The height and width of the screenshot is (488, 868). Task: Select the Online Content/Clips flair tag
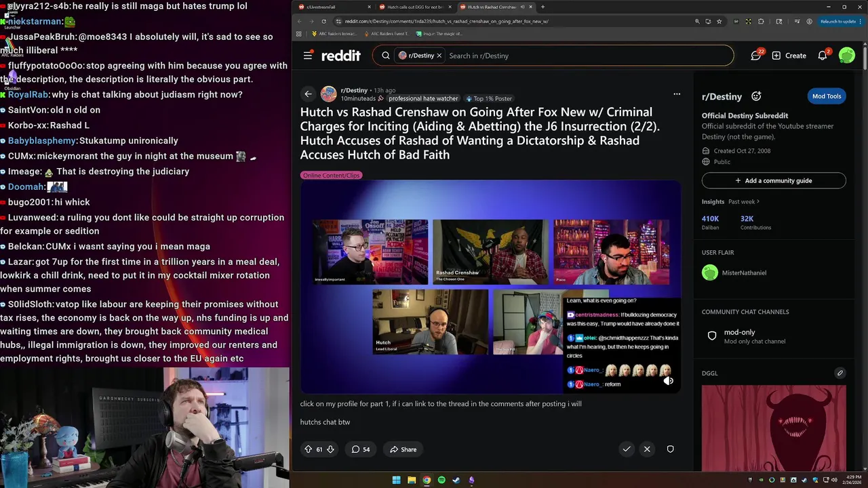coord(331,175)
